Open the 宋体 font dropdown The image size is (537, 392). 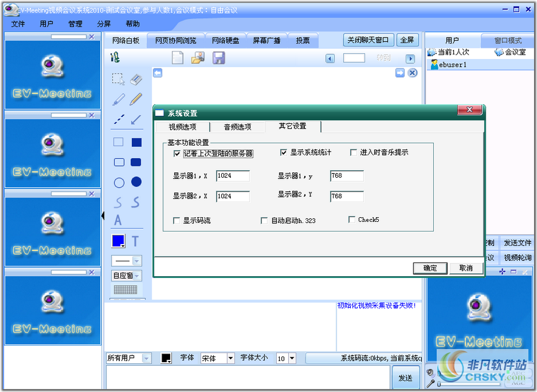[230, 359]
